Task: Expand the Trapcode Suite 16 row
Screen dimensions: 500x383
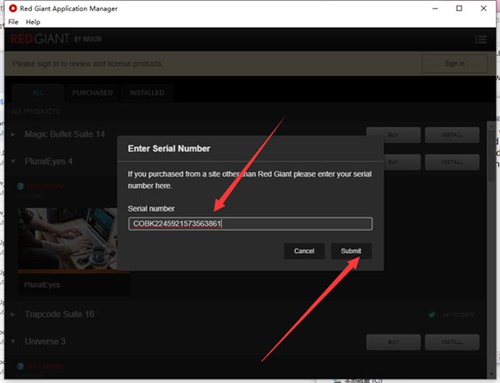Action: [x=13, y=314]
